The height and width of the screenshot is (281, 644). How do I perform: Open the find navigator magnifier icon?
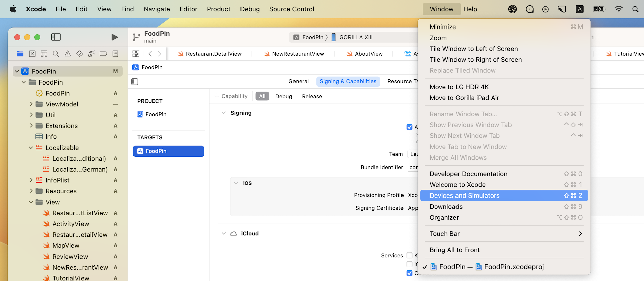click(56, 54)
